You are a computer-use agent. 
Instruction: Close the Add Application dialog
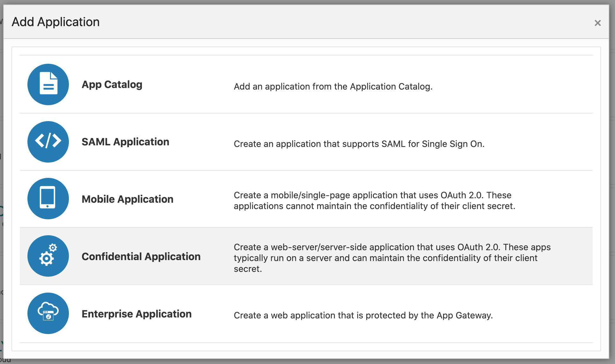pyautogui.click(x=597, y=23)
